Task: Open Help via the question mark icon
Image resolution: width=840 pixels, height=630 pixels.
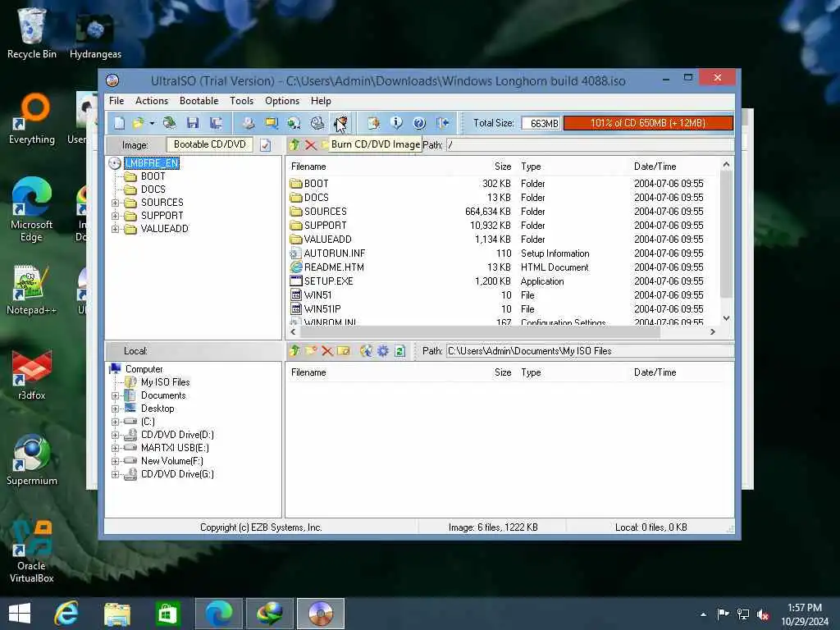Action: (419, 123)
